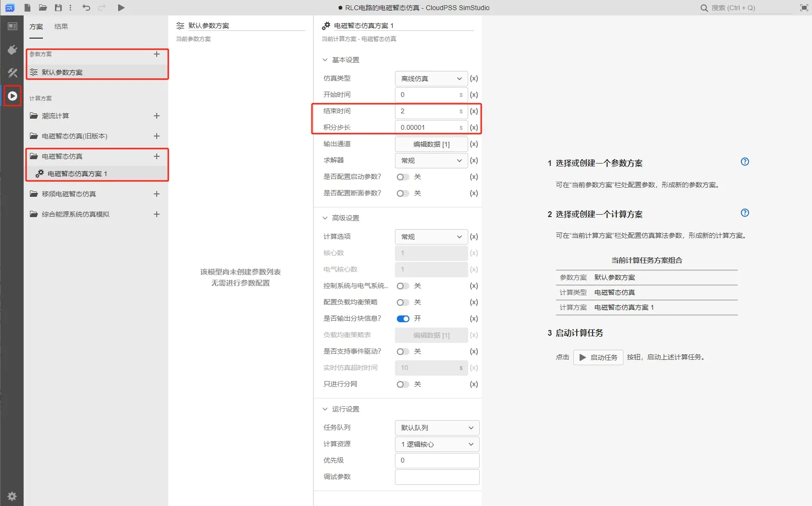Open the summary panel icon in left sidebar

click(13, 27)
